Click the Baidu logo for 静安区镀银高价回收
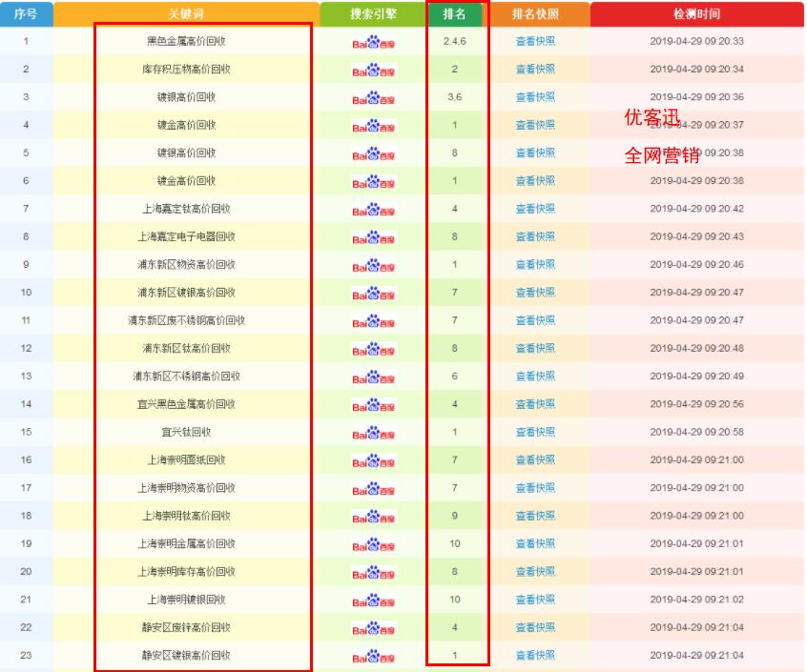 (373, 656)
